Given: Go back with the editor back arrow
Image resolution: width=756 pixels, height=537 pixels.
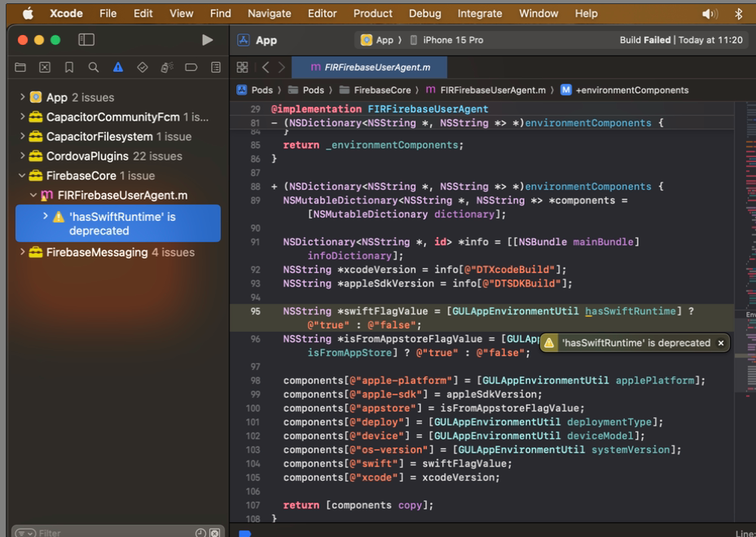Looking at the screenshot, I should 266,67.
